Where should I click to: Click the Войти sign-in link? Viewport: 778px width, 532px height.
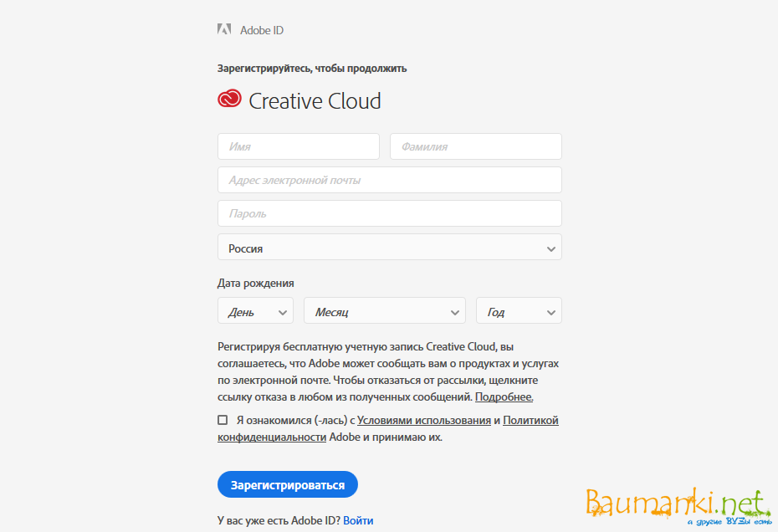358,520
